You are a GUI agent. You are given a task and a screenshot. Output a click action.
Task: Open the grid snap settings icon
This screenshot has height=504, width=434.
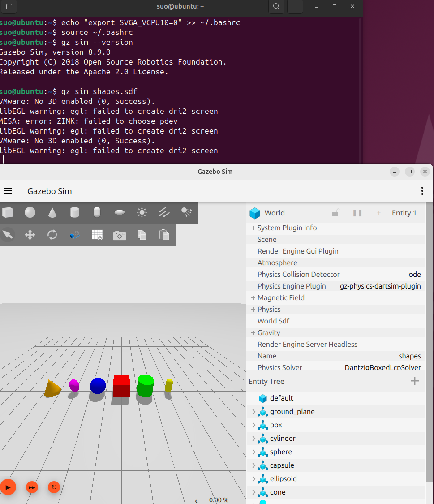pyautogui.click(x=97, y=235)
